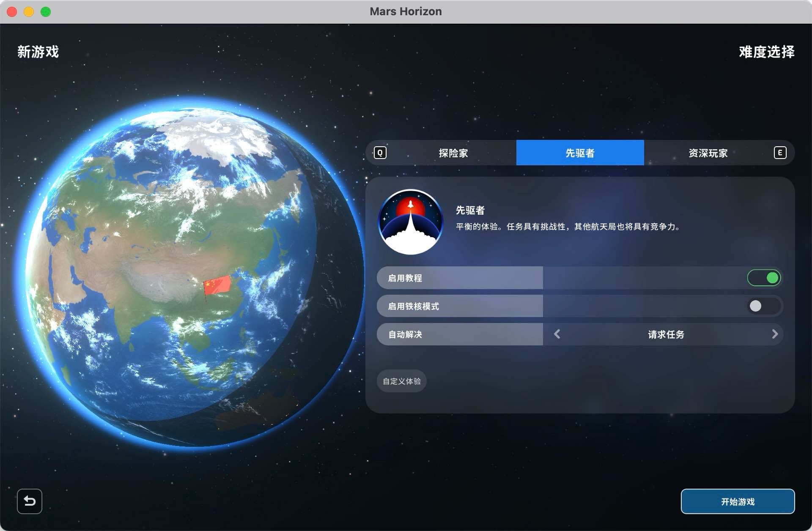Viewport: 812px width, 531px height.
Task: Select the 资深玩家 difficulty tab
Action: [708, 153]
